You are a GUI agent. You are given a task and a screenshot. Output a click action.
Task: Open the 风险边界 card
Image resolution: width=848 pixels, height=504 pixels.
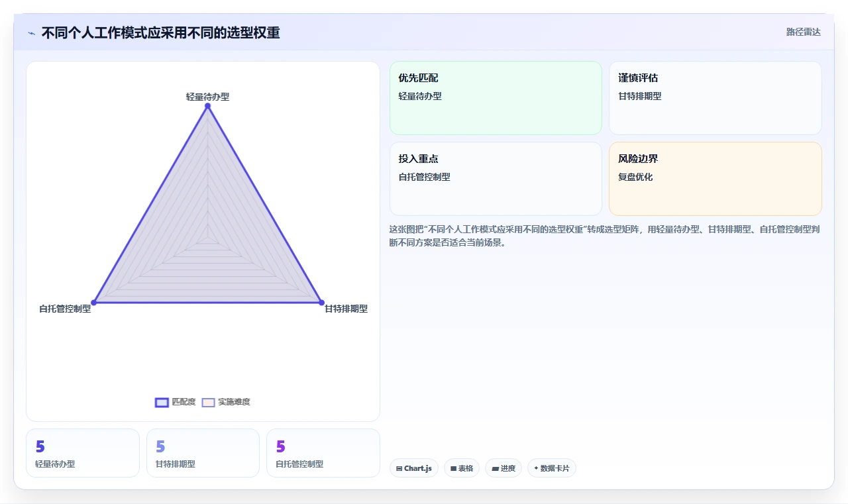[715, 179]
